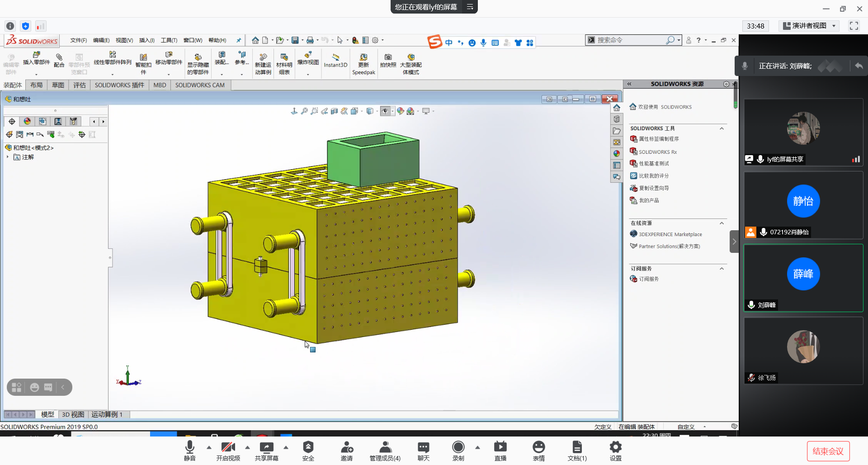Click the Insert Components icon
The width and height of the screenshot is (868, 465).
[36, 56]
